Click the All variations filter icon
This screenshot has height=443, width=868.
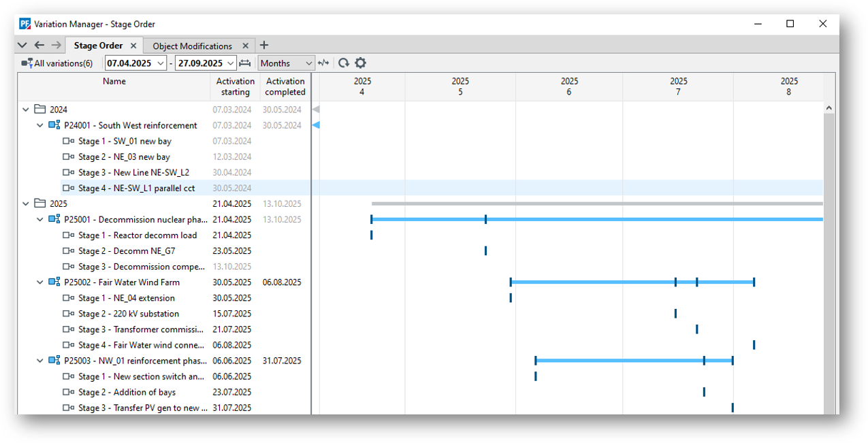pos(27,63)
